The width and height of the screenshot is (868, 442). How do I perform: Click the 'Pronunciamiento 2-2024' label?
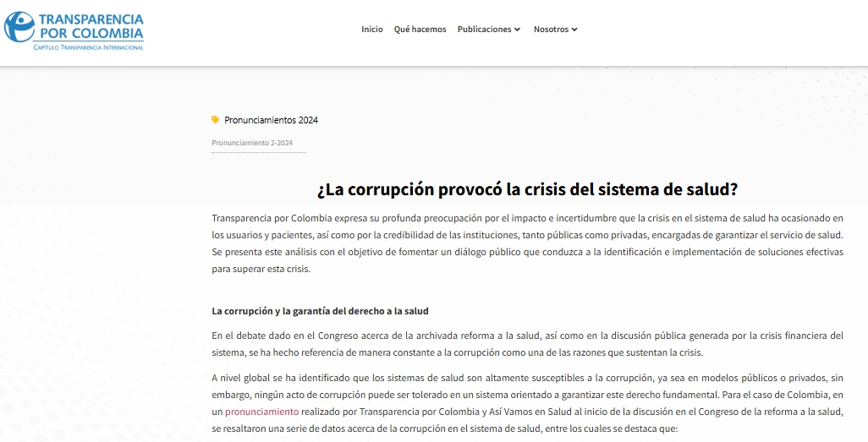tap(252, 143)
